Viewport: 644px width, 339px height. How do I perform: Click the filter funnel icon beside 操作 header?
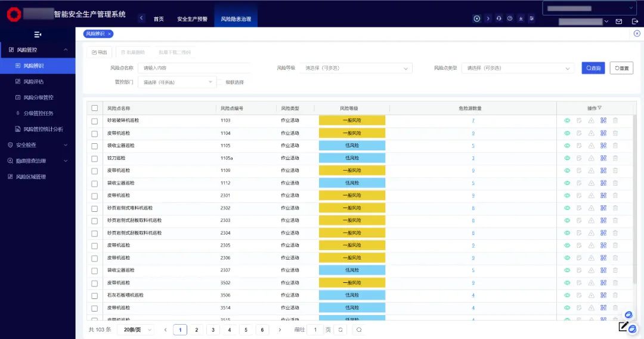click(600, 108)
